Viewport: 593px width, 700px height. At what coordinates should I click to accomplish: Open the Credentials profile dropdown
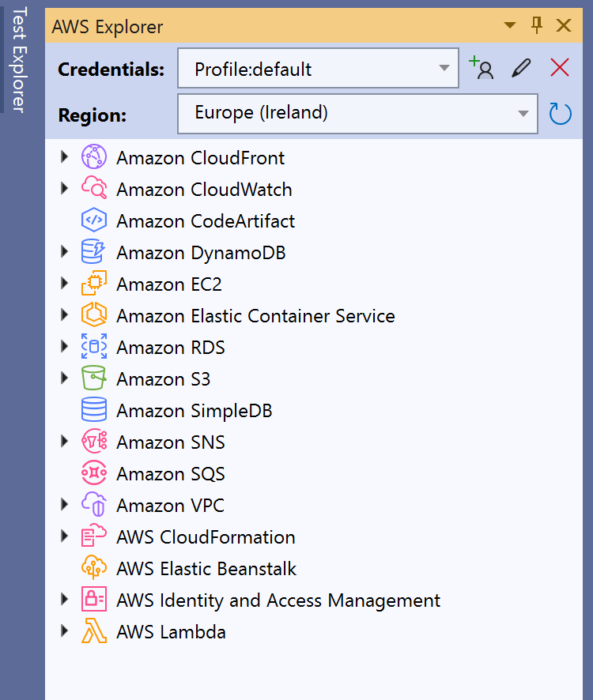[x=318, y=69]
